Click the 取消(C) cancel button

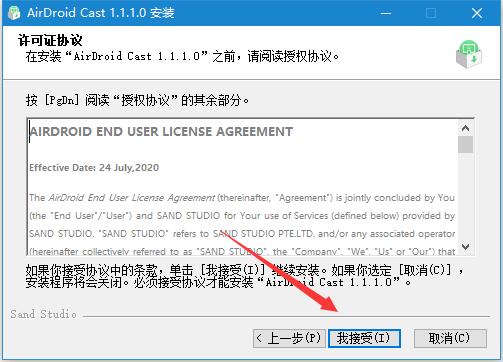pyautogui.click(x=450, y=338)
